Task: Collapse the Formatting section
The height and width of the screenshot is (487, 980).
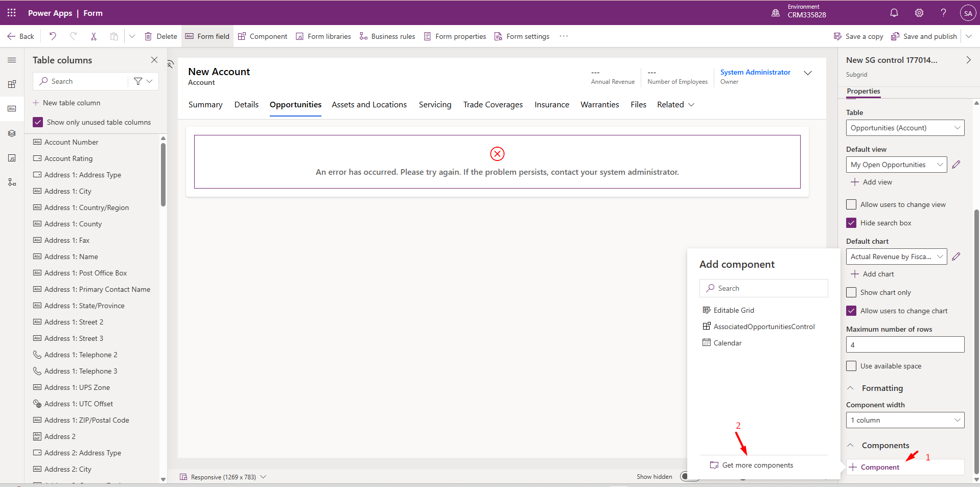Action: pyautogui.click(x=851, y=388)
